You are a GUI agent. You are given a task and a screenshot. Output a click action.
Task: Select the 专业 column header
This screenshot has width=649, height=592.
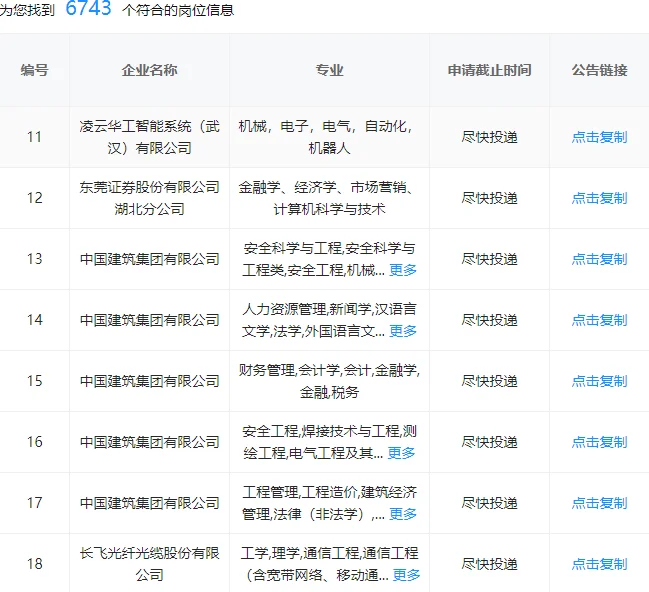click(x=329, y=70)
